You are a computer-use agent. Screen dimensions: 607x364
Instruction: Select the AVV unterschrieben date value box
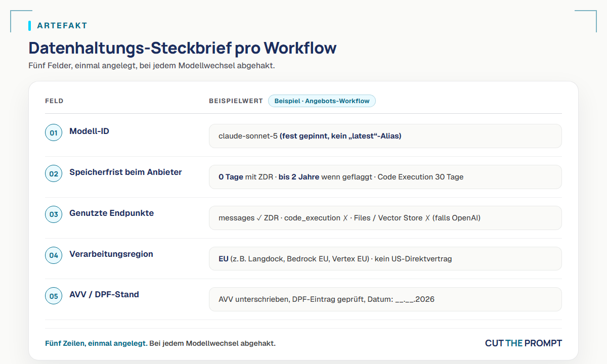[385, 299]
